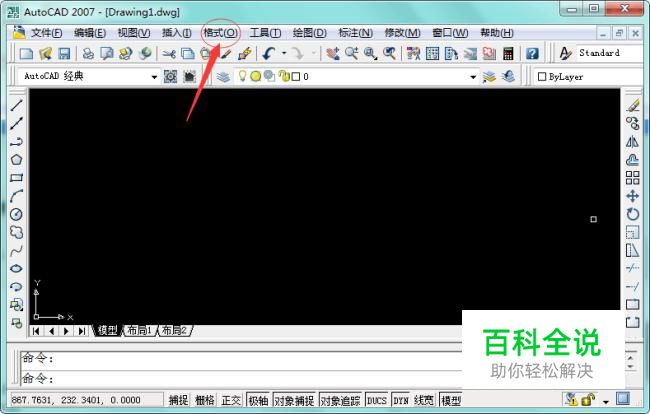This screenshot has width=650, height=414.
Task: Expand the layer list dropdown arrow
Action: pos(473,77)
